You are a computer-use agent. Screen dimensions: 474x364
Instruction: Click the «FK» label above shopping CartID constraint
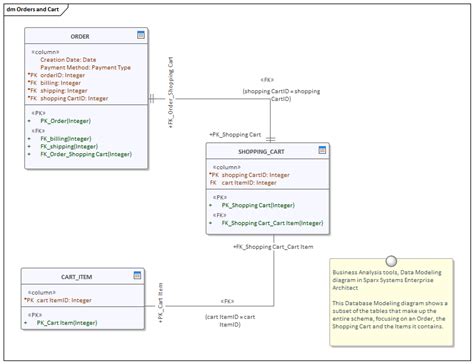[267, 80]
